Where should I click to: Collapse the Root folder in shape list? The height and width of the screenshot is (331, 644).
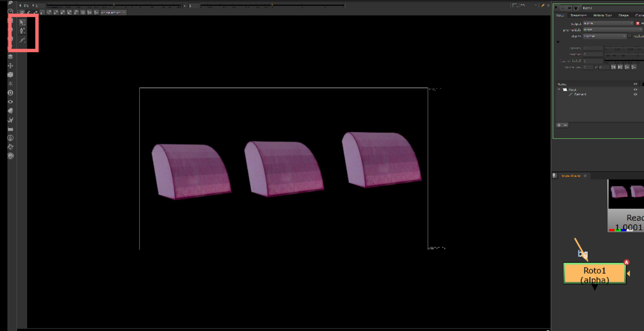tap(559, 89)
